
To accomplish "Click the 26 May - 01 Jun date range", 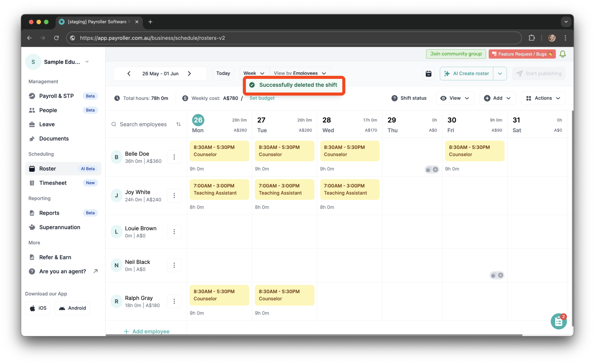I will click(x=160, y=74).
